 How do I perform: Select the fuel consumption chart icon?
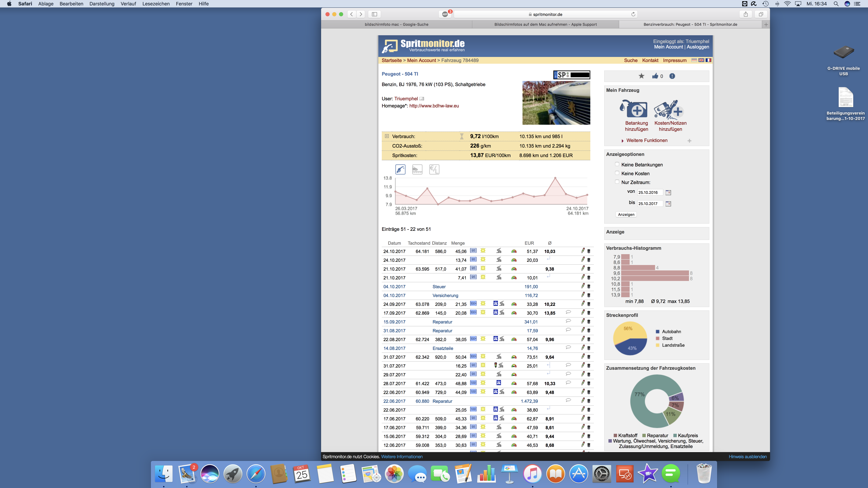[x=400, y=169]
